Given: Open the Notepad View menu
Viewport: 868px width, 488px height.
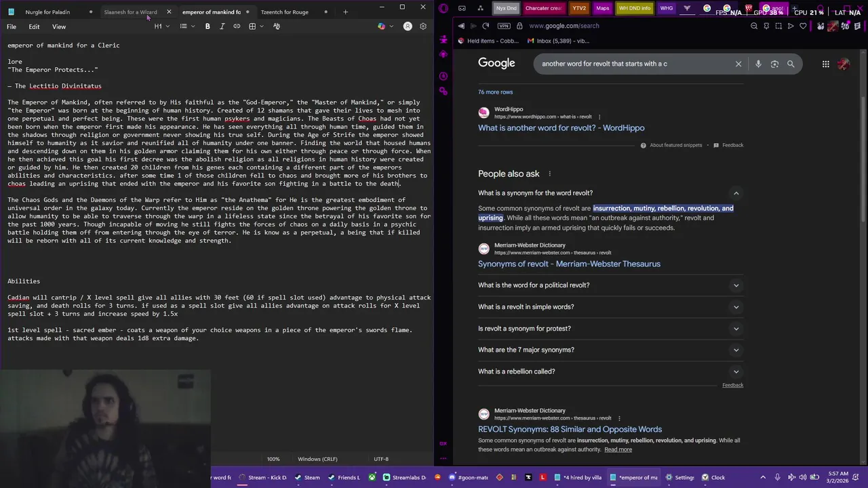Looking at the screenshot, I should point(59,26).
